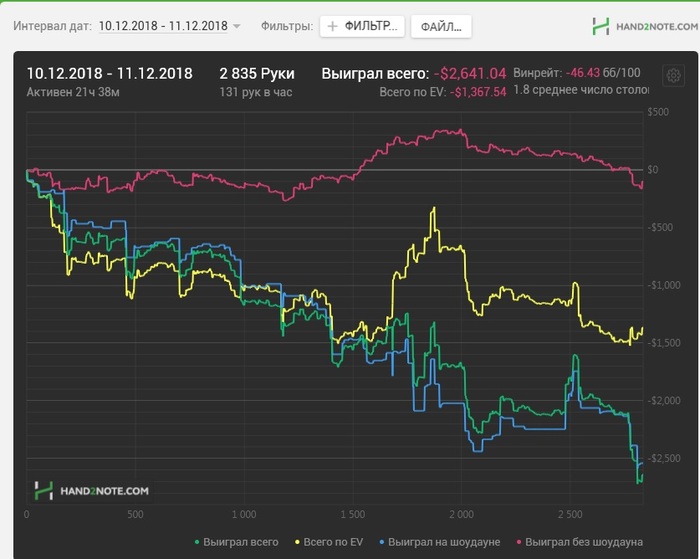
Task: Toggle the blue 'Выиграл на шоудауне' legend dot
Action: pos(382,542)
